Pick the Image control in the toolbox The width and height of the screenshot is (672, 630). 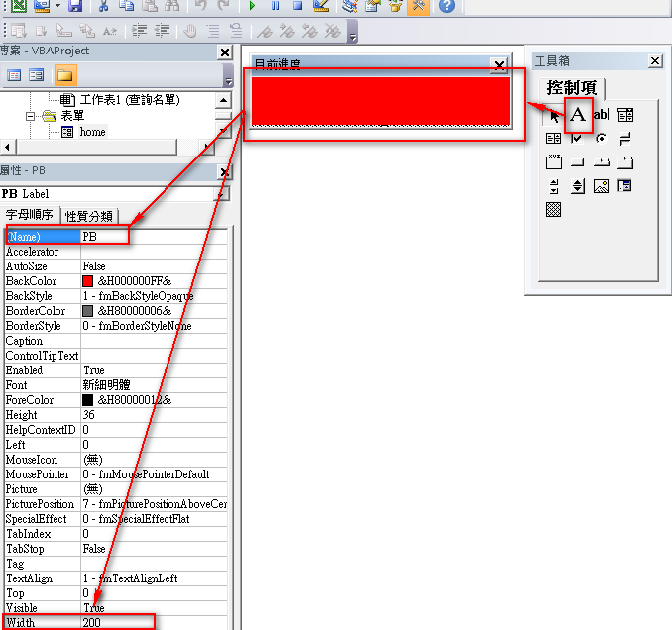pyautogui.click(x=602, y=186)
